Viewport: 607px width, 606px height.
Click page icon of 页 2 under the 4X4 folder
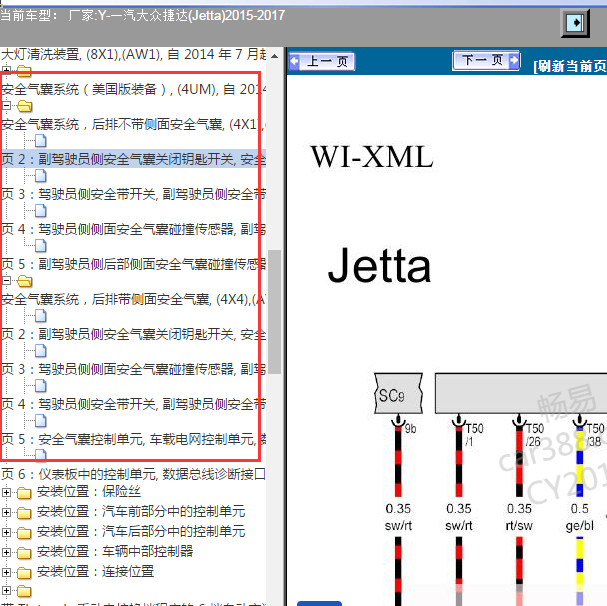(x=41, y=316)
